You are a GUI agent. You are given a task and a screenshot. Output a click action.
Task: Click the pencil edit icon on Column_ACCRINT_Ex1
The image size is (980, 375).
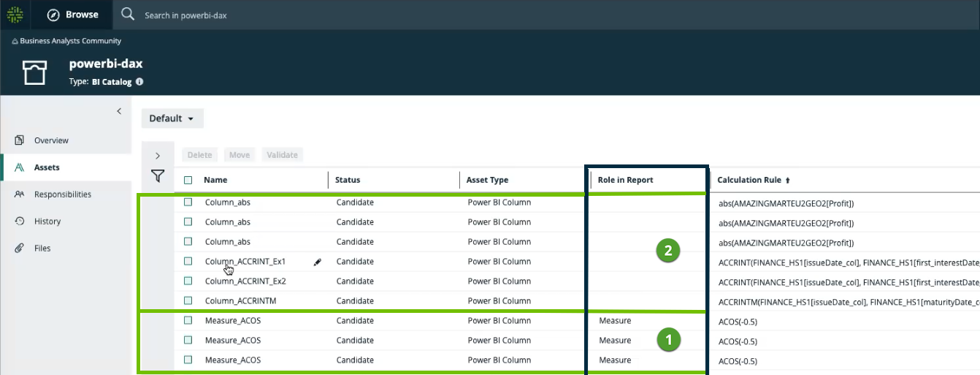[317, 262]
